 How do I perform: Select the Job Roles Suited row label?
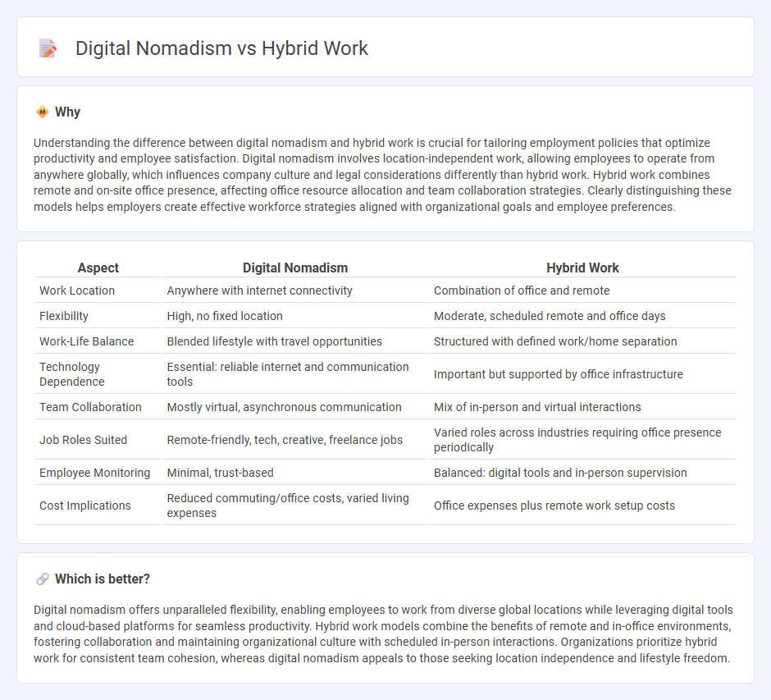coord(83,440)
